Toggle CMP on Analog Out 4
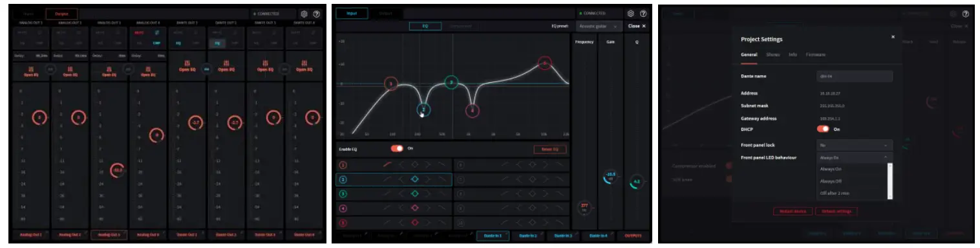Screen dimensions: 980x248 [x=156, y=43]
